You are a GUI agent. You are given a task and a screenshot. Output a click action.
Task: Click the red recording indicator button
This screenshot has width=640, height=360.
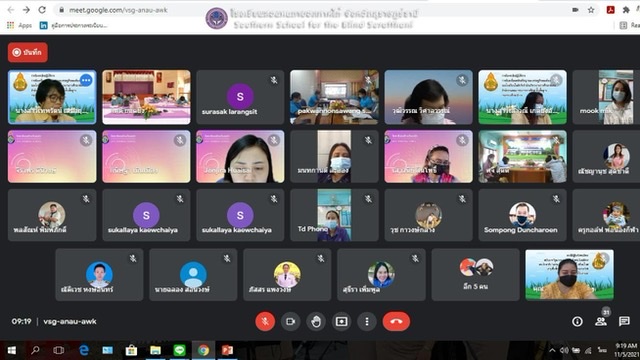pos(28,52)
